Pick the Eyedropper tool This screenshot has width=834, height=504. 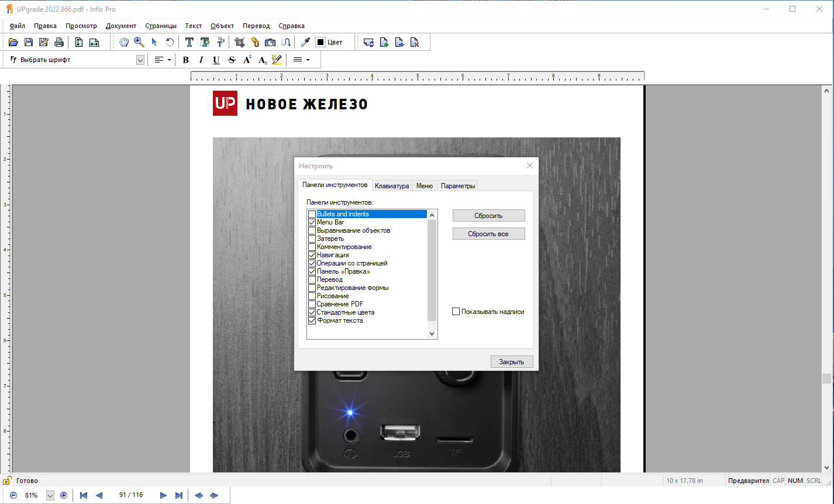point(305,42)
